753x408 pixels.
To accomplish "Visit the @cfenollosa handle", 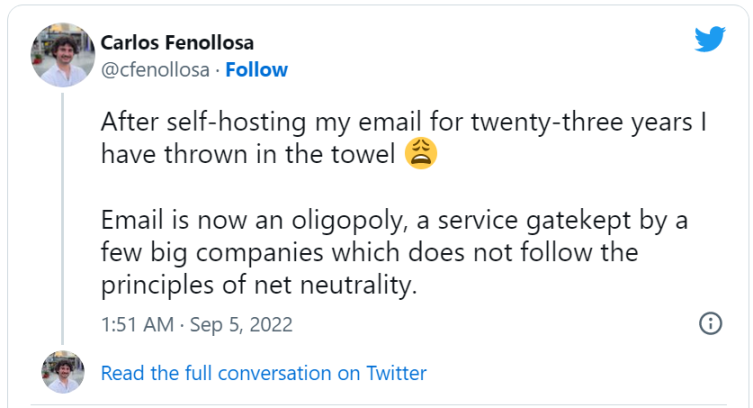I will coord(156,69).
